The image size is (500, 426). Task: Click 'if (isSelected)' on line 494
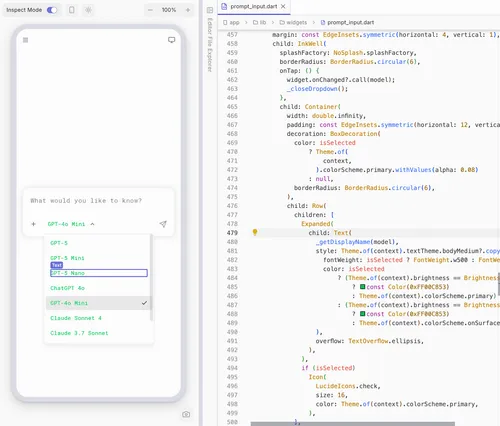tap(328, 368)
